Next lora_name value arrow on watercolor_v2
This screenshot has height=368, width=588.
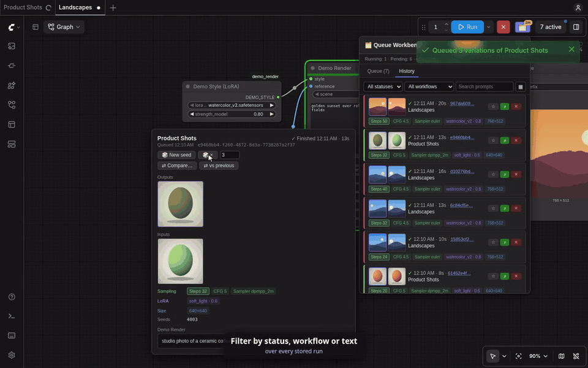coord(271,105)
